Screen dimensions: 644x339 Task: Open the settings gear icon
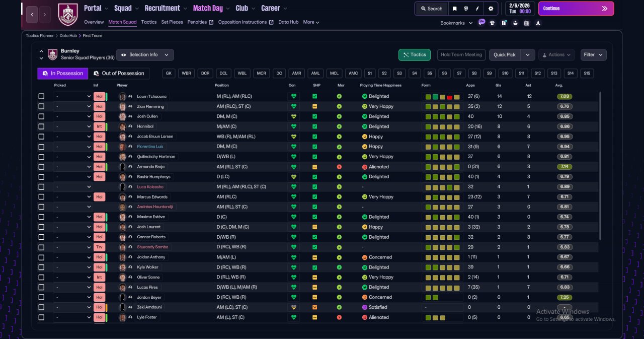tap(491, 9)
